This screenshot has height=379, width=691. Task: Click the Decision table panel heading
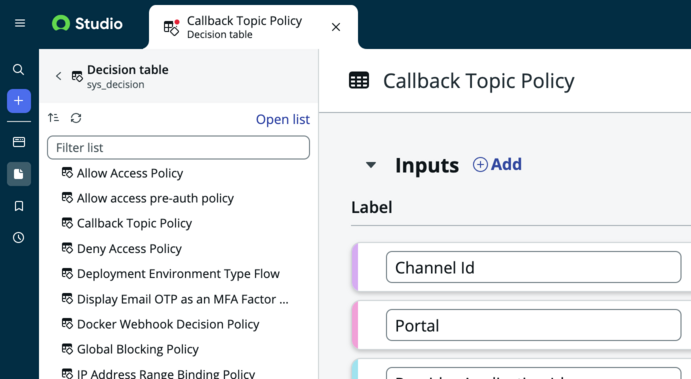coord(128,70)
